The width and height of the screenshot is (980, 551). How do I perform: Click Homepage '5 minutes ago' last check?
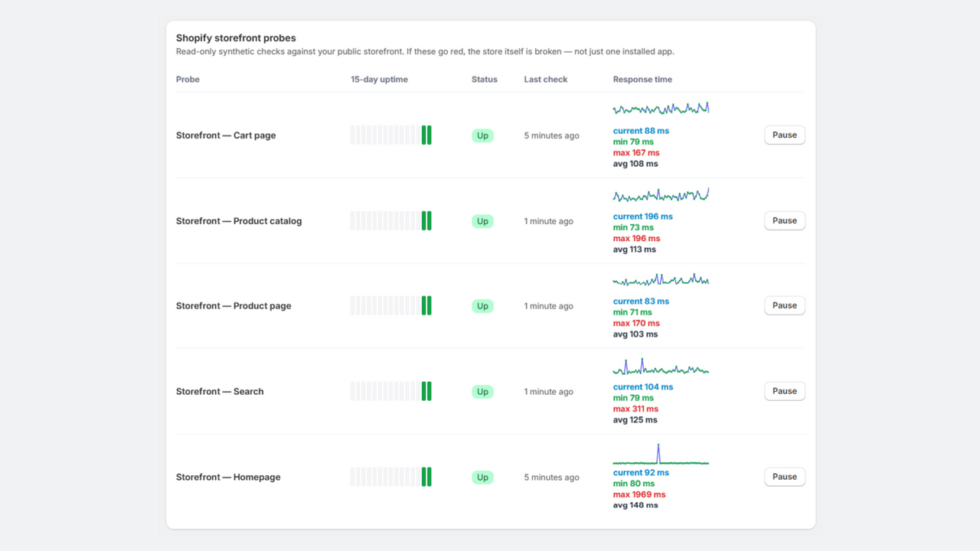(x=552, y=478)
